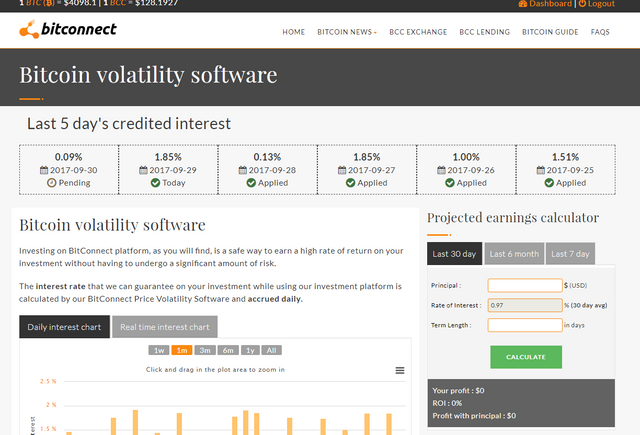The width and height of the screenshot is (640, 435).
Task: Click the Applied check icon under 2017-09-25
Action: coord(549,183)
